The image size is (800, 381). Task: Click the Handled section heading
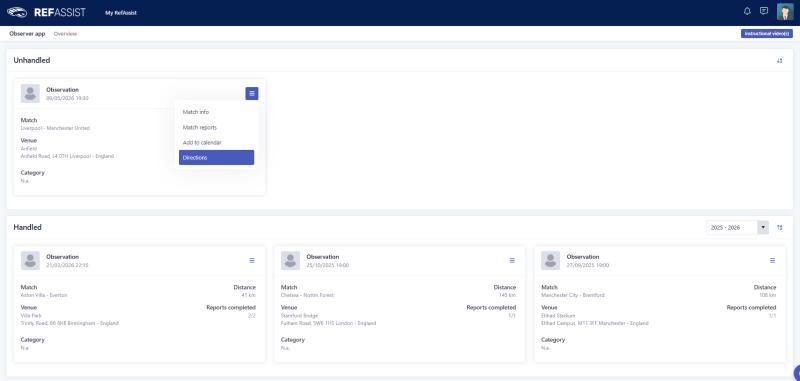tap(28, 227)
